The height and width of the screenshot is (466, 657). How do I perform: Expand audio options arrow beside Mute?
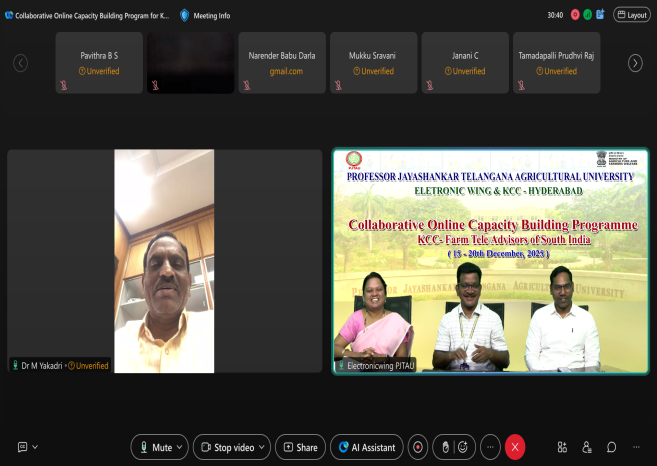click(181, 447)
